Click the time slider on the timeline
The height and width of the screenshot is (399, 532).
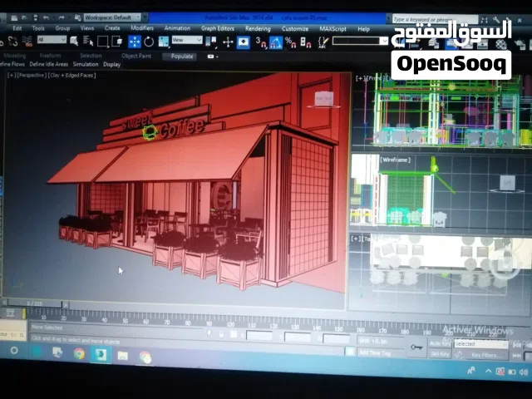[x=35, y=304]
